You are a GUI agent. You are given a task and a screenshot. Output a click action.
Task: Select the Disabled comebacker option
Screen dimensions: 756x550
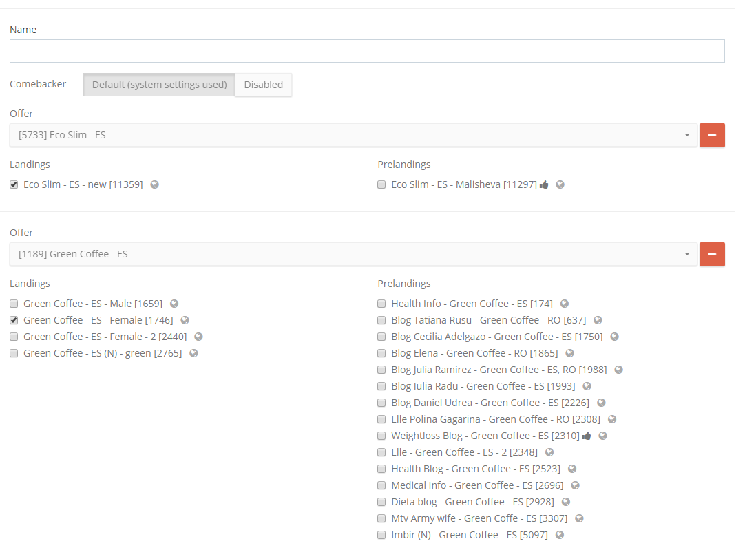(264, 85)
